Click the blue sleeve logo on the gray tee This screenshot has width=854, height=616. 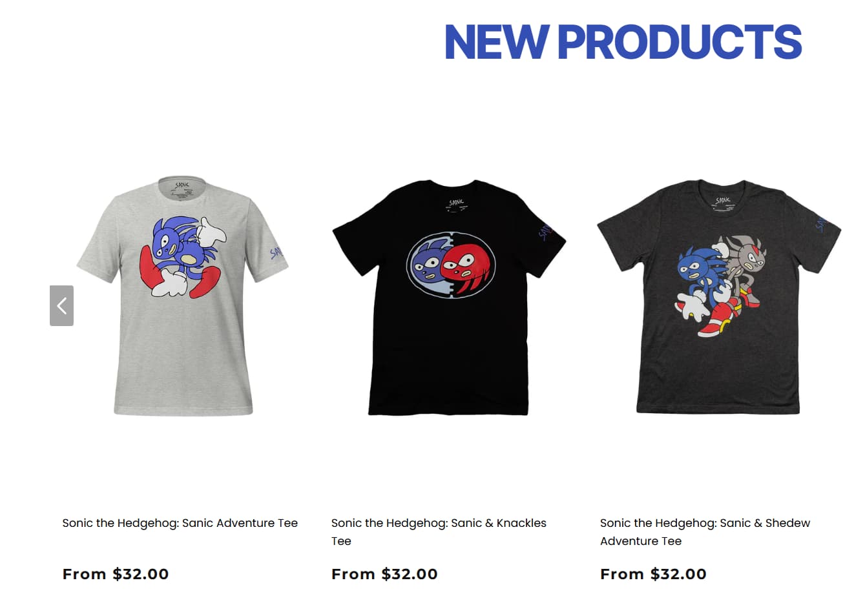(276, 252)
